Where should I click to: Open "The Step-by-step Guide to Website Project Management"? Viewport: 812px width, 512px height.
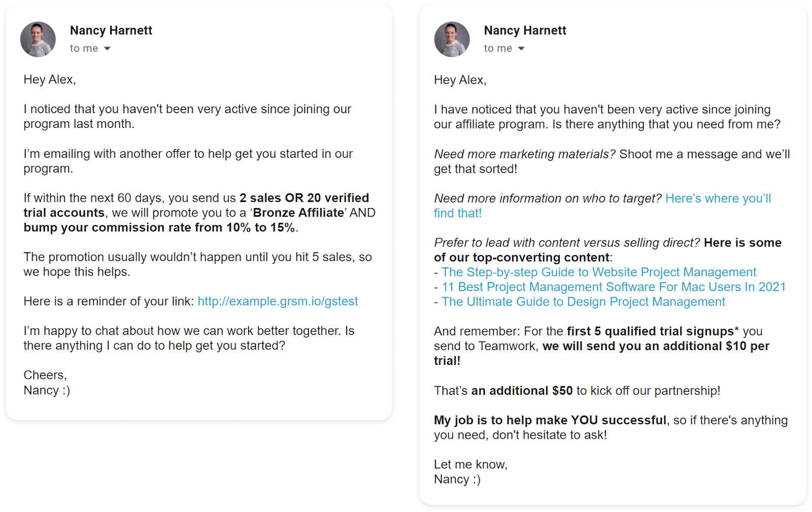[x=599, y=272]
